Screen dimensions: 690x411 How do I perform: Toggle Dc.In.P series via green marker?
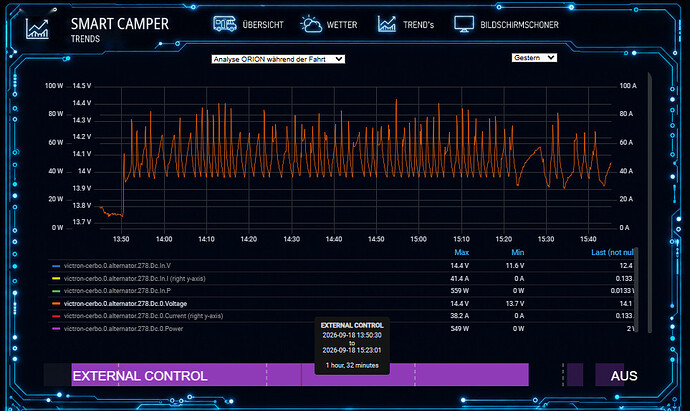click(56, 291)
